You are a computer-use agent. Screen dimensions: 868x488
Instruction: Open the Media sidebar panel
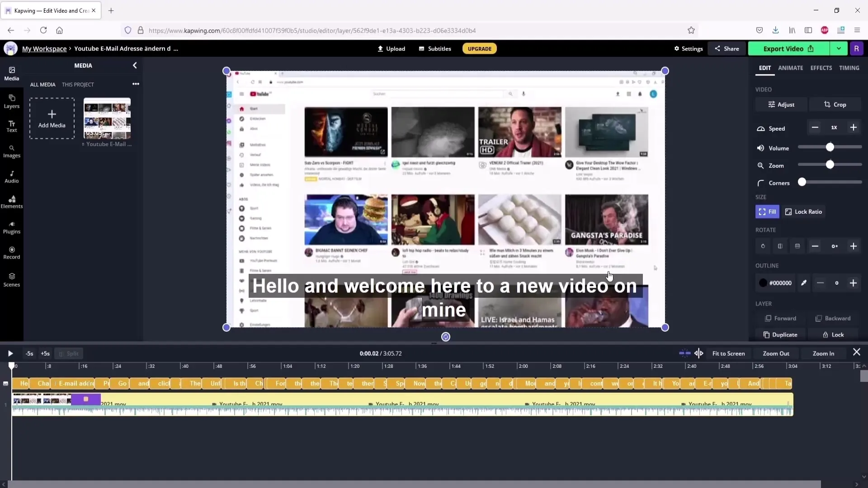click(x=12, y=74)
